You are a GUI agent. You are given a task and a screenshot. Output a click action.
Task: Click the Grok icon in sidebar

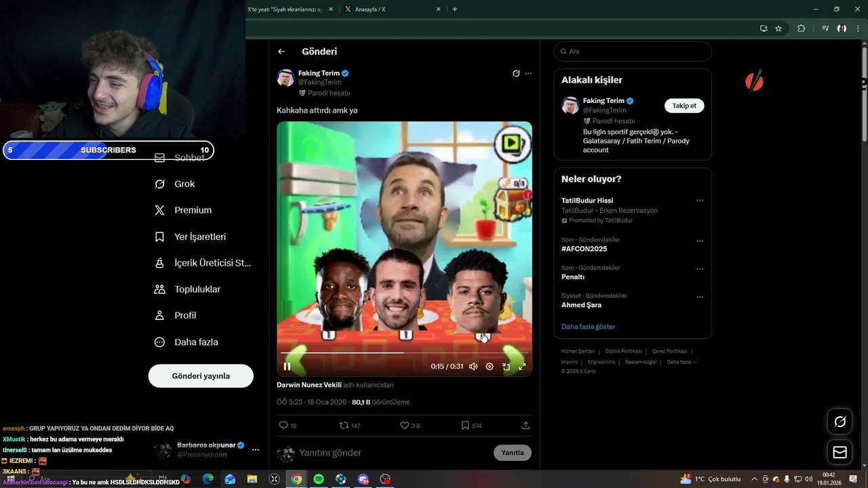coord(160,184)
